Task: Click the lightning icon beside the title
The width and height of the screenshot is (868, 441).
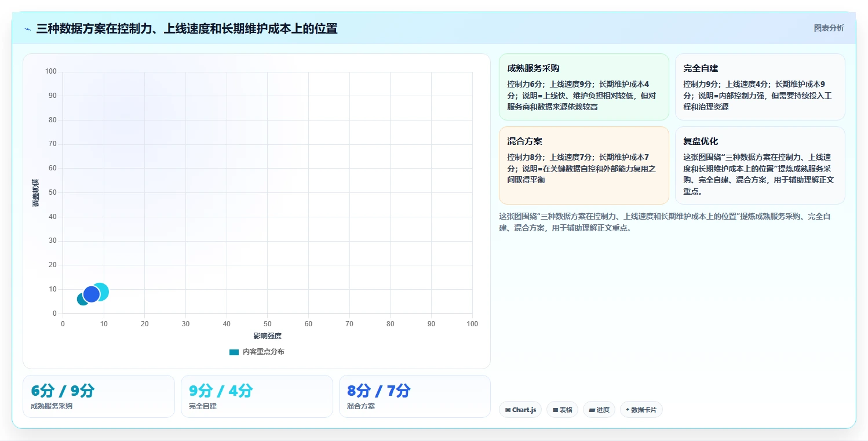Action: [27, 29]
